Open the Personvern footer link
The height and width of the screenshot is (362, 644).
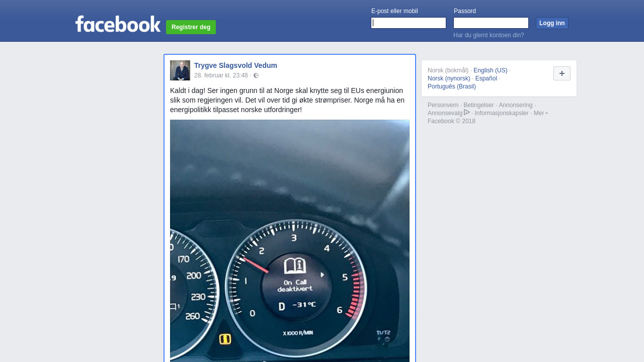(443, 105)
